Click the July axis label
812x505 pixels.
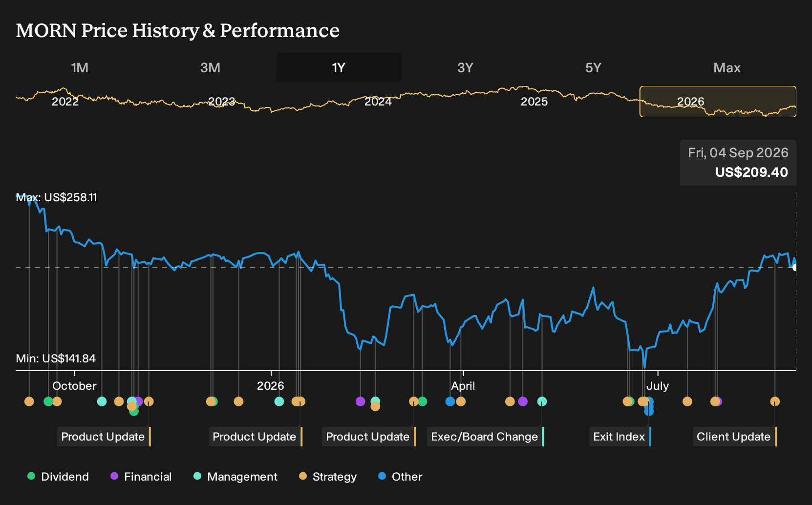pos(658,386)
